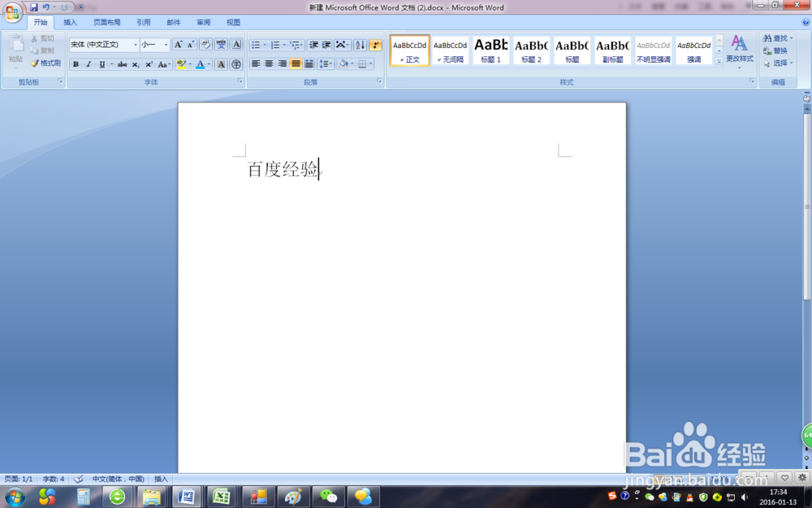Save the document from Quick Access toolbar

pyautogui.click(x=33, y=7)
